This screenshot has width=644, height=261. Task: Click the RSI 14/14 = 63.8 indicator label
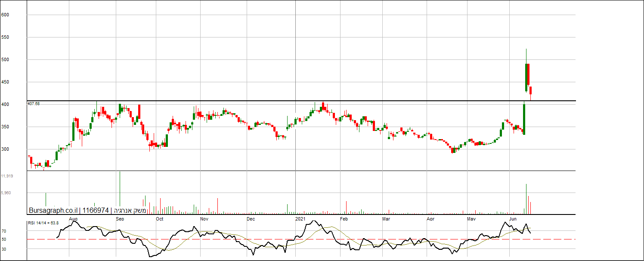[x=43, y=223]
